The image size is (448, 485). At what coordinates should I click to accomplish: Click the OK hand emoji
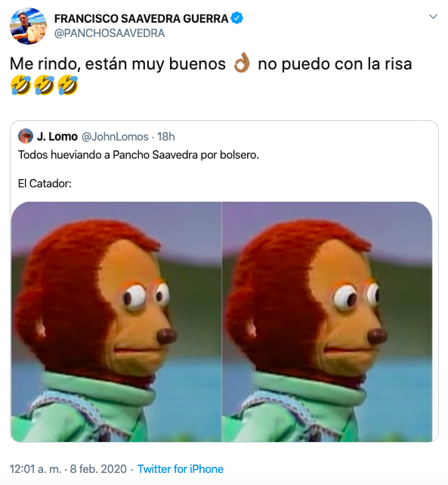pos(242,63)
